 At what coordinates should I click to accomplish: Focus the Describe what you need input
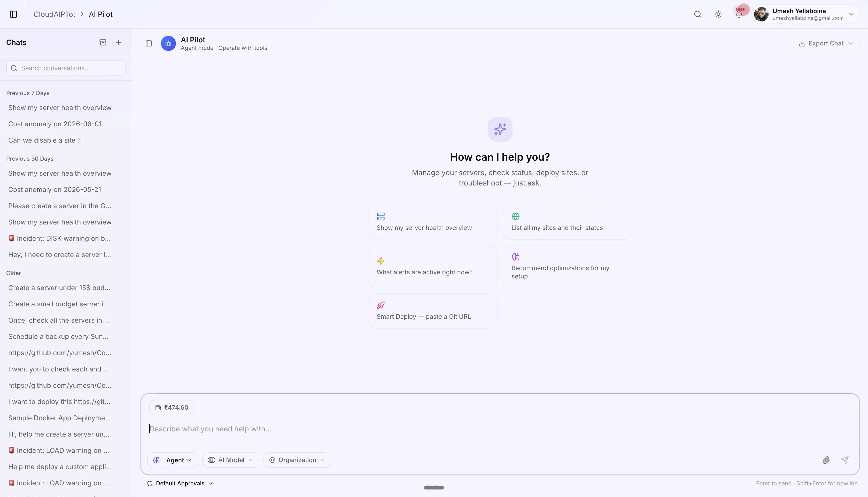[500, 429]
